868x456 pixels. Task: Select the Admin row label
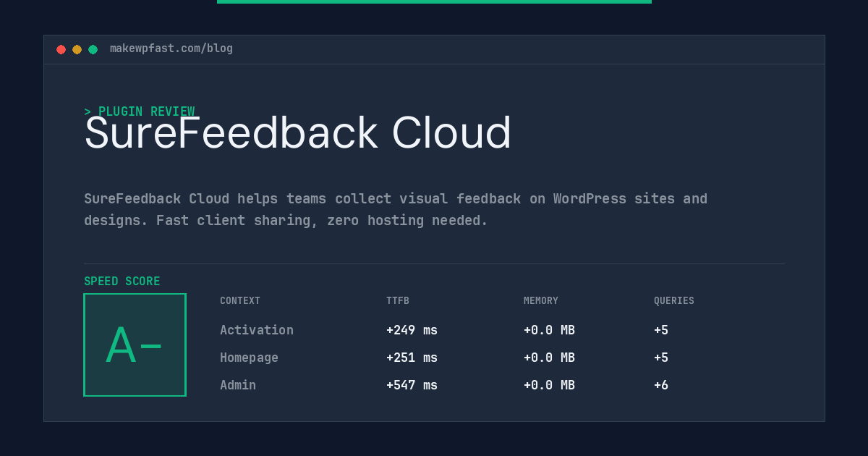tap(238, 385)
